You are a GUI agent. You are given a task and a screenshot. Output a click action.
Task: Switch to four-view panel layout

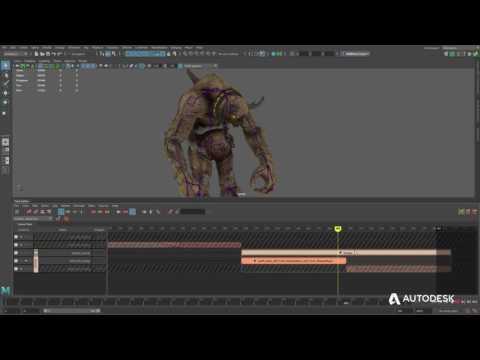click(5, 150)
